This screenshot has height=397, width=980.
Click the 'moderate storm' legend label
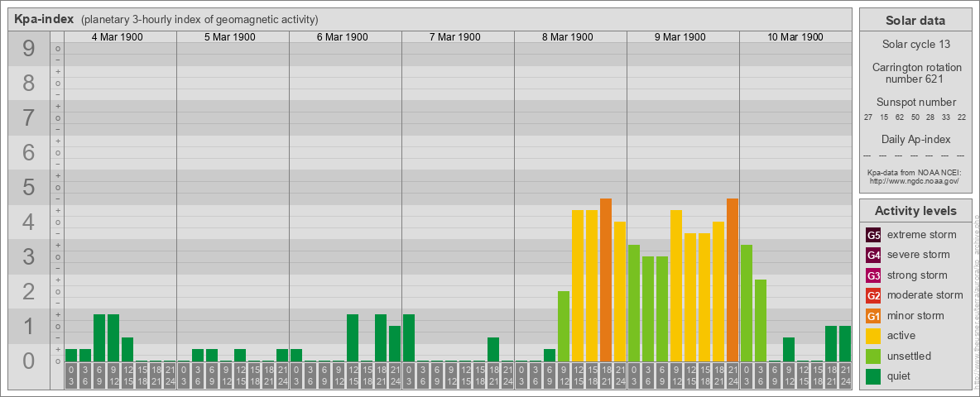tap(925, 295)
